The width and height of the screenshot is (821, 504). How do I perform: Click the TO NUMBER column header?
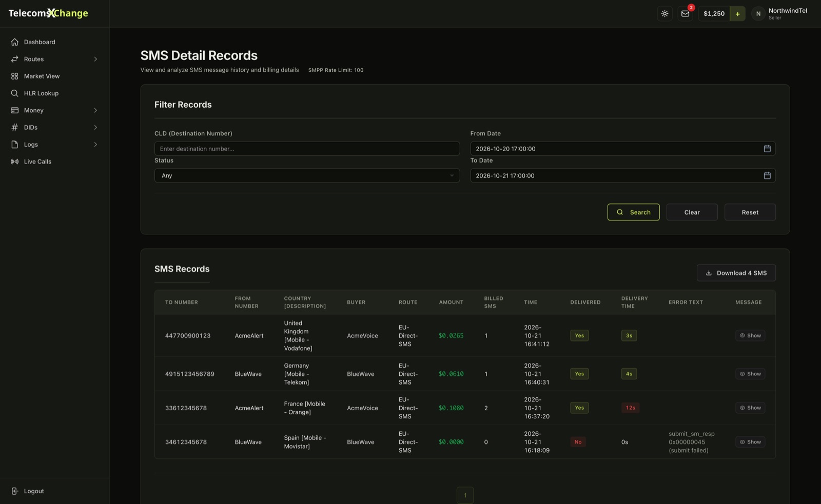point(181,303)
